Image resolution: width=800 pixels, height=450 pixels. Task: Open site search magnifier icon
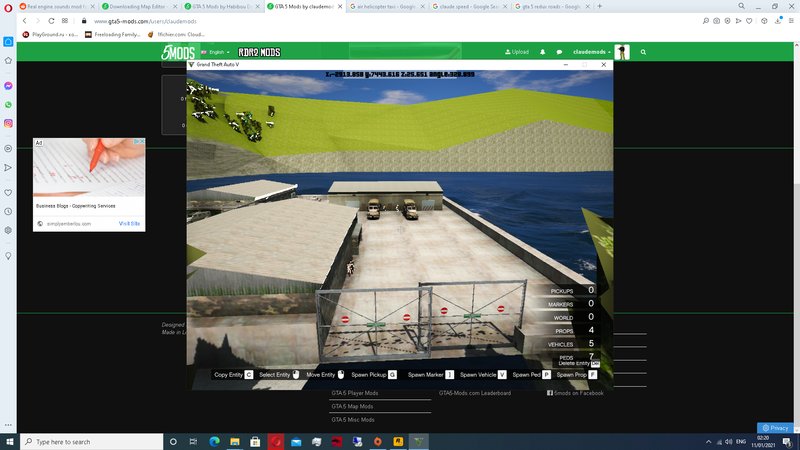[x=643, y=52]
